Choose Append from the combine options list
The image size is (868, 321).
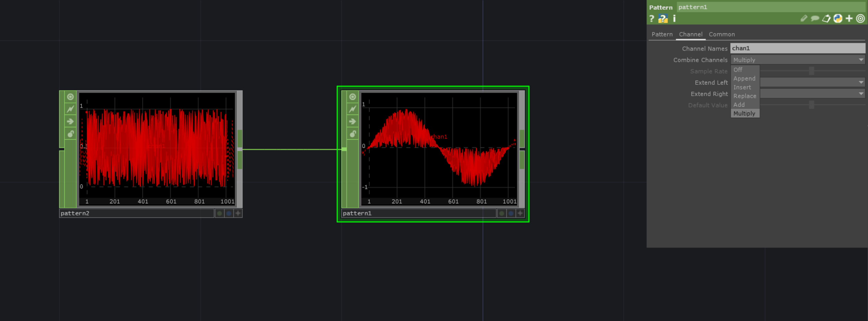[x=744, y=79]
